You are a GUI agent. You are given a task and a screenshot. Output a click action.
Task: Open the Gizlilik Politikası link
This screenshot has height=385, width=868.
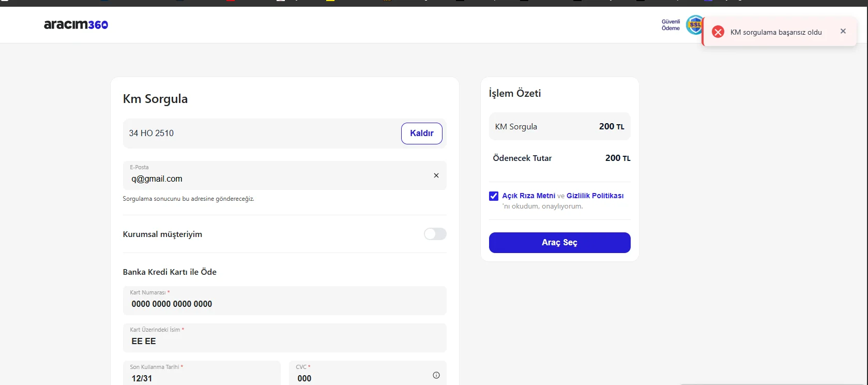(595, 196)
